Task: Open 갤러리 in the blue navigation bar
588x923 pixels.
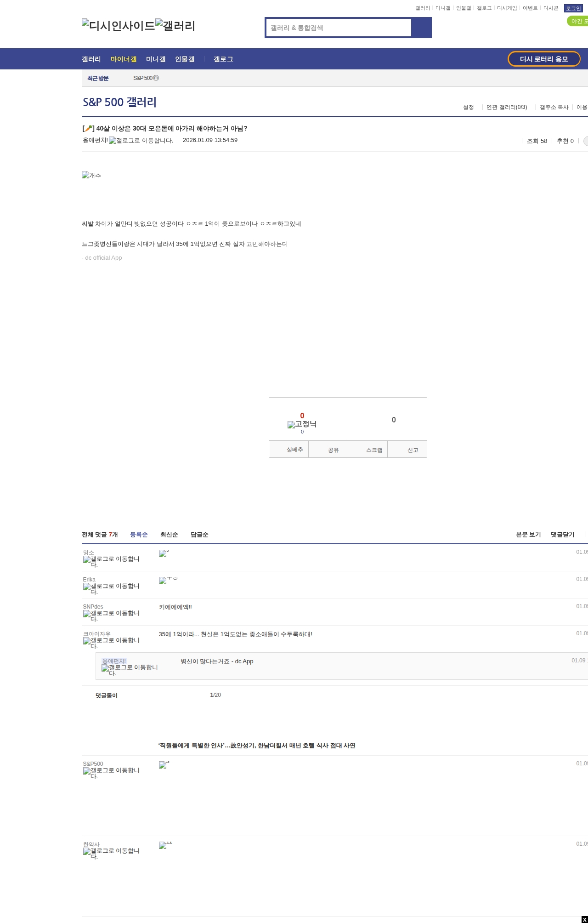Action: tap(91, 59)
